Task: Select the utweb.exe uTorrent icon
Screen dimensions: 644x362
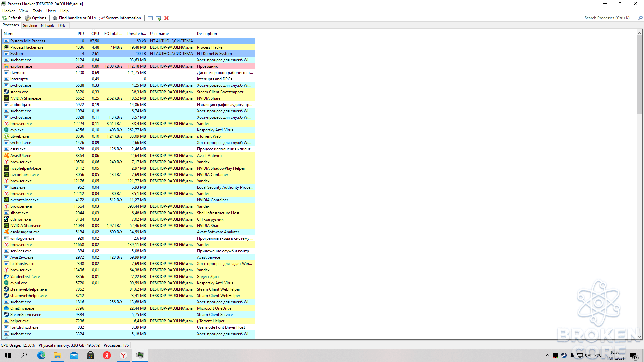Action: click(x=6, y=136)
